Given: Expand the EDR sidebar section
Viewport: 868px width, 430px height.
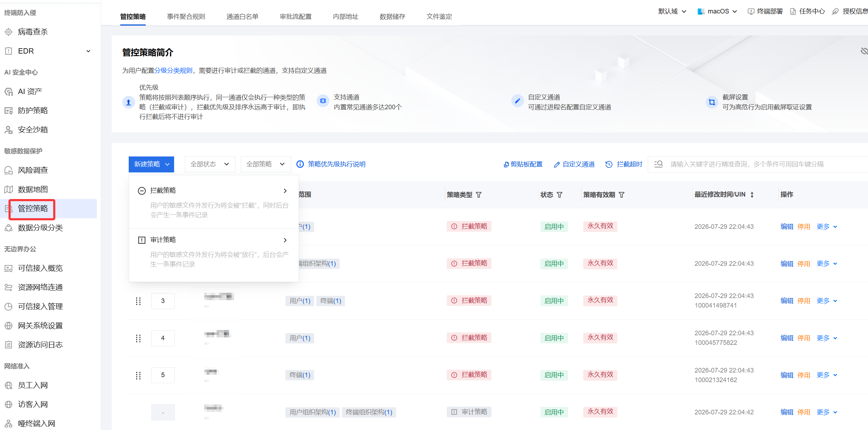Looking at the screenshot, I should click(88, 51).
